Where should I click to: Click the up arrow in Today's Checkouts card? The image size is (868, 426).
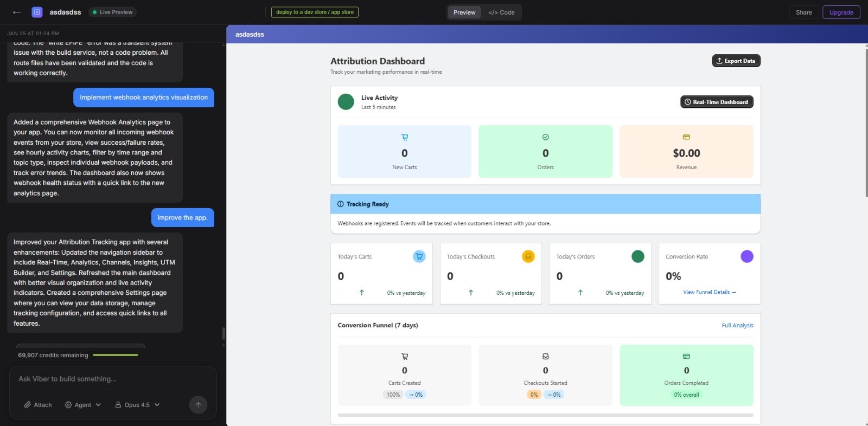click(471, 293)
